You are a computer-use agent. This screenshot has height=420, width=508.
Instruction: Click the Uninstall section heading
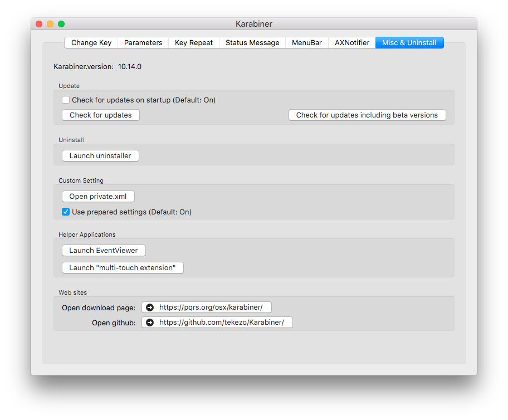pos(71,140)
